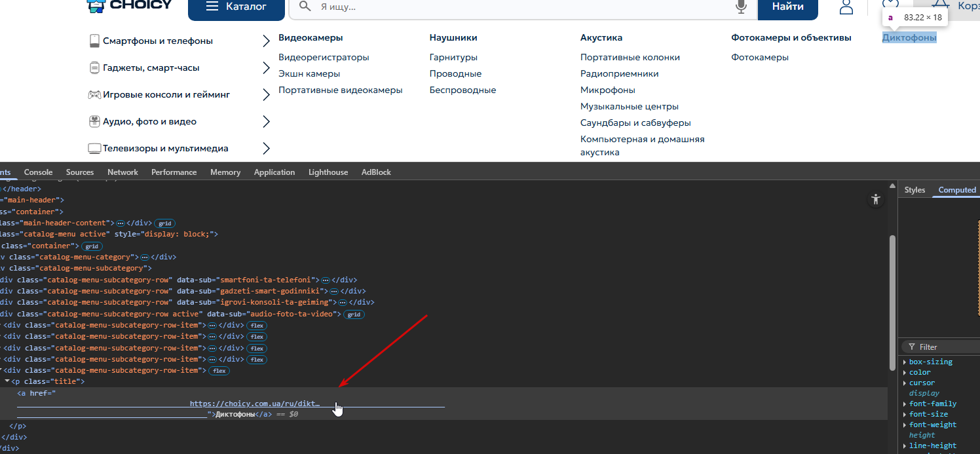The height and width of the screenshot is (454, 980).
Task: Collapse the p class title node
Action: (x=7, y=381)
